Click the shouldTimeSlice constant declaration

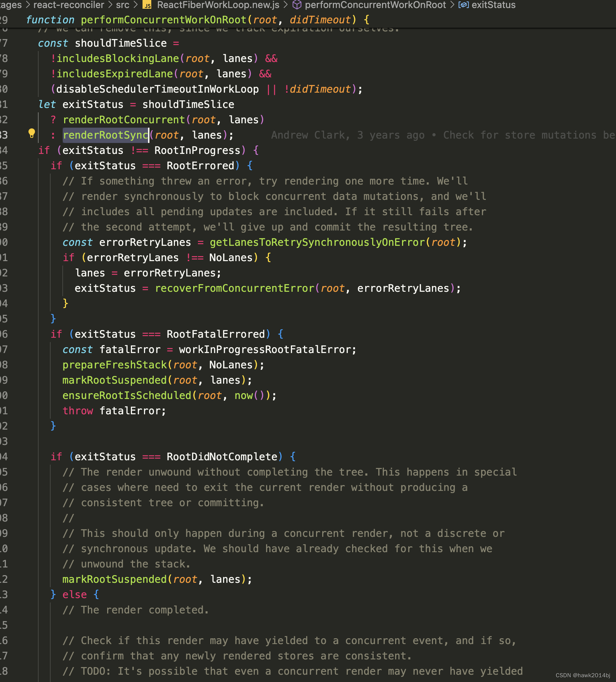[x=109, y=43]
